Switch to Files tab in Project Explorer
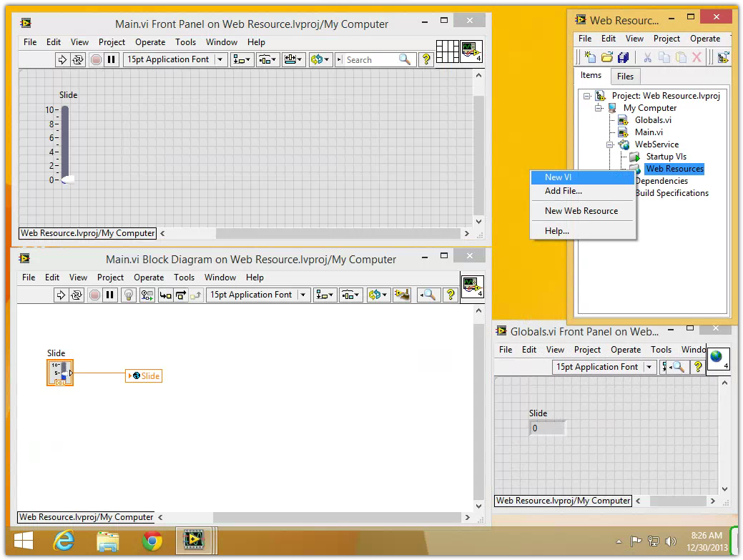Screen dimensions: 743x560 625,77
